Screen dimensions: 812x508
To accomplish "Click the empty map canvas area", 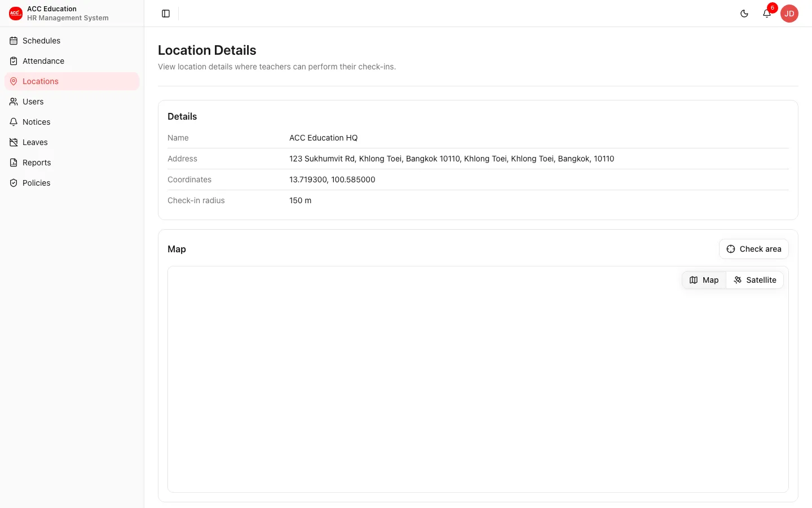I will 478,379.
